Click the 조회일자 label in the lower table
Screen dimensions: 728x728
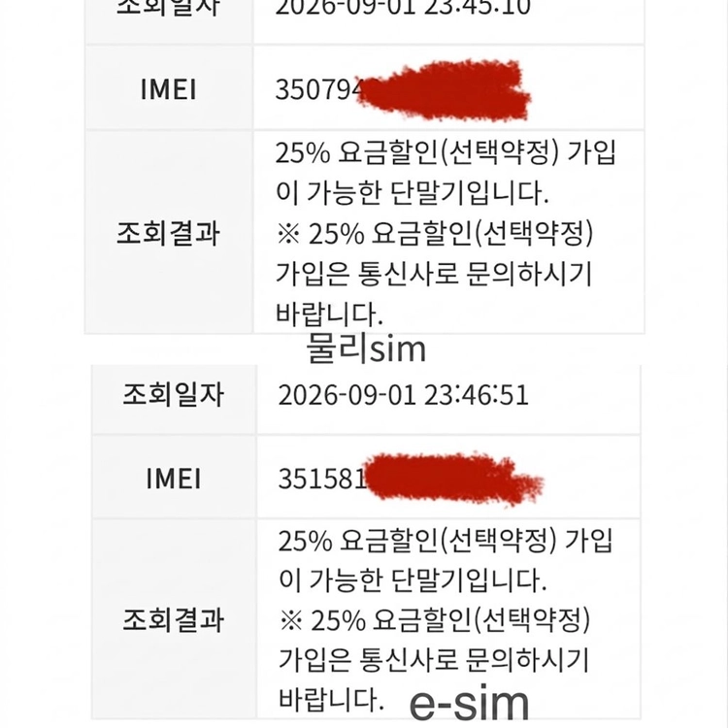(173, 394)
